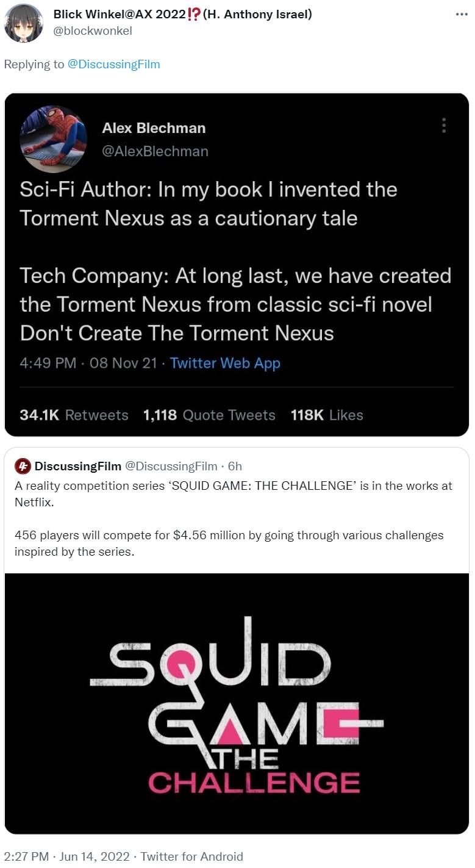The height and width of the screenshot is (868, 475).
Task: Click Blick Winkel's profile avatar
Action: pyautogui.click(x=24, y=23)
